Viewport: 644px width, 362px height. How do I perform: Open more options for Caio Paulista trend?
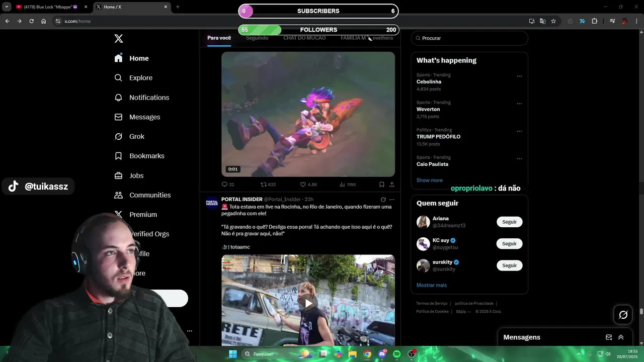tap(519, 158)
